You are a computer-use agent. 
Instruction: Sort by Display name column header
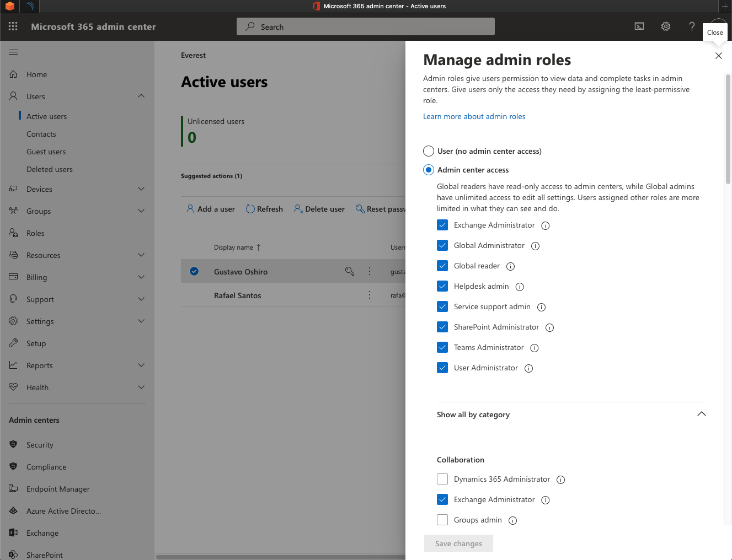237,247
